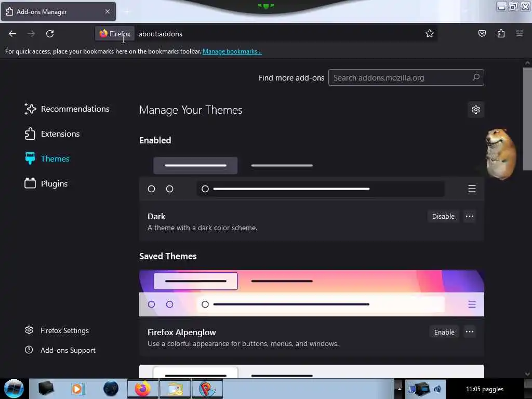
Task: Open the red P application taskbar icon
Action: point(207,389)
